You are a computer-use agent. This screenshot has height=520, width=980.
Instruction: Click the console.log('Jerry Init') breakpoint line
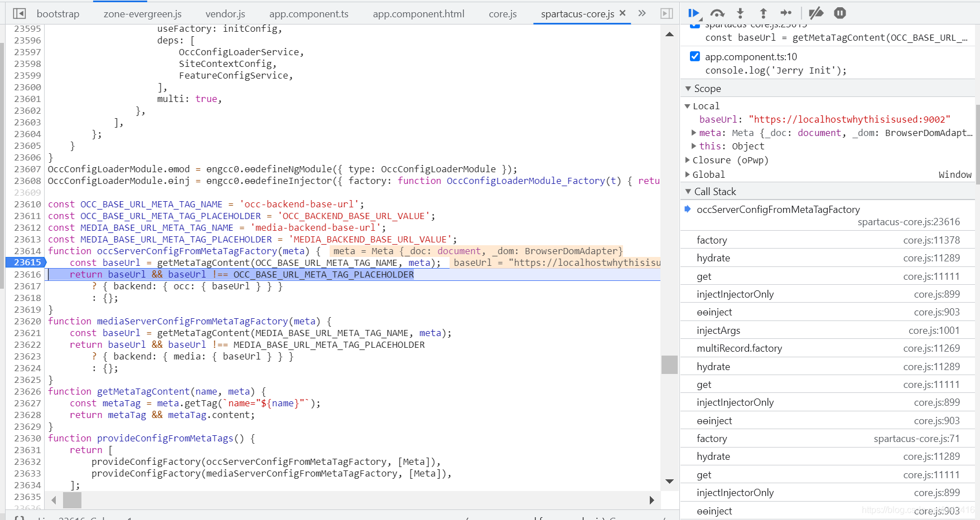point(775,71)
